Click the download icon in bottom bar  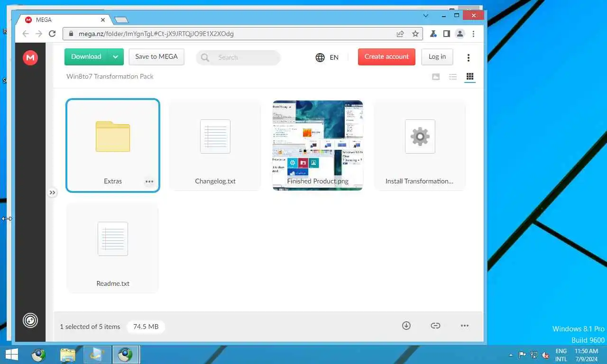406,326
